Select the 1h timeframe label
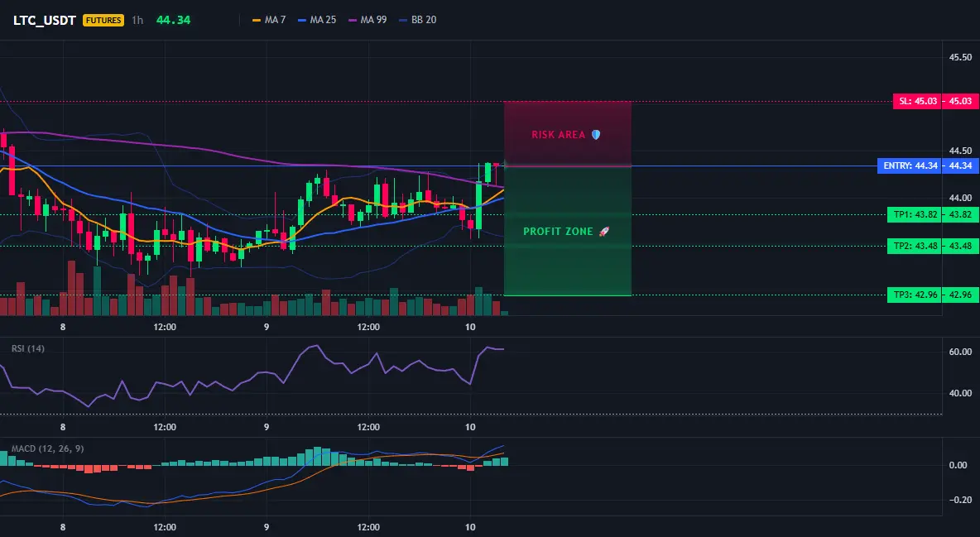This screenshot has height=537, width=980. coord(137,20)
